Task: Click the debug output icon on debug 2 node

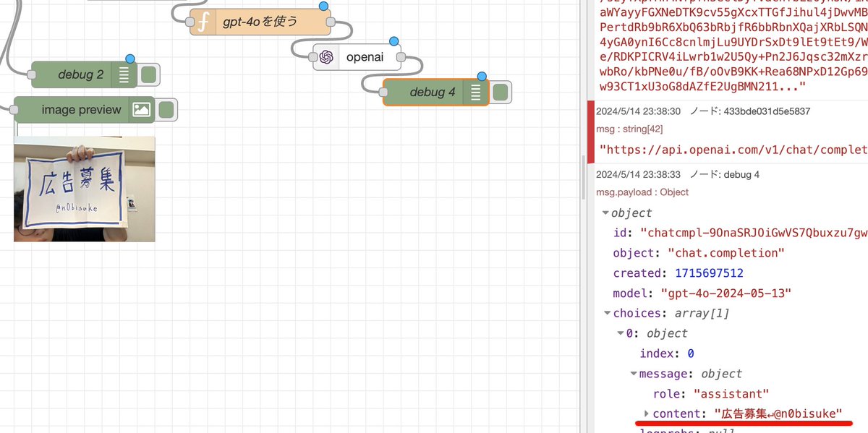Action: click(x=124, y=74)
